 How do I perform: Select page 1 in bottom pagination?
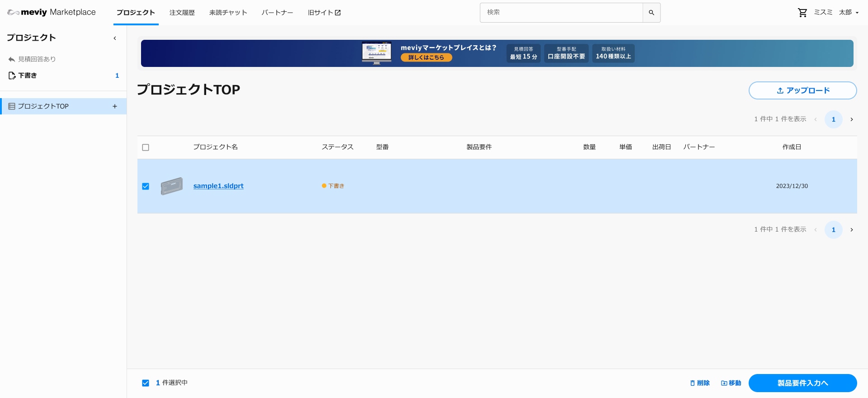834,230
